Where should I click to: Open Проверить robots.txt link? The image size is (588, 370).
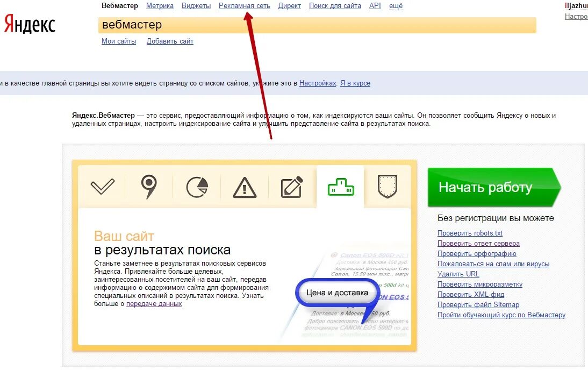click(x=470, y=233)
